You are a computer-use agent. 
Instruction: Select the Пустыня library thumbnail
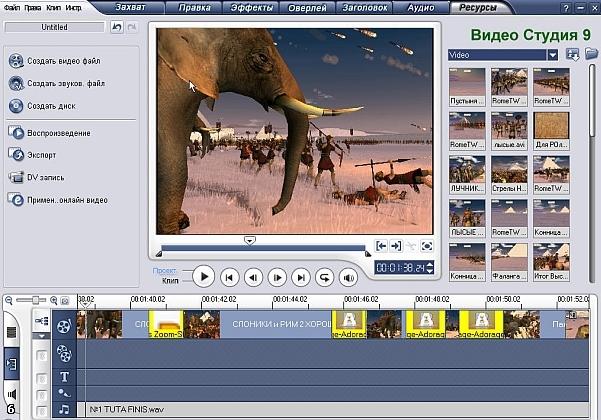tap(467, 87)
